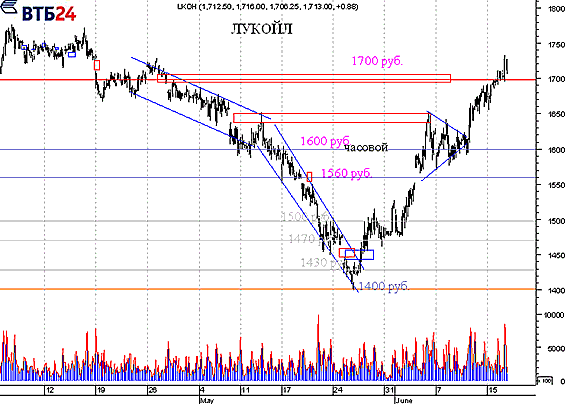Click 1800 on the price axis
This screenshot has height=405, width=568.
click(x=556, y=9)
